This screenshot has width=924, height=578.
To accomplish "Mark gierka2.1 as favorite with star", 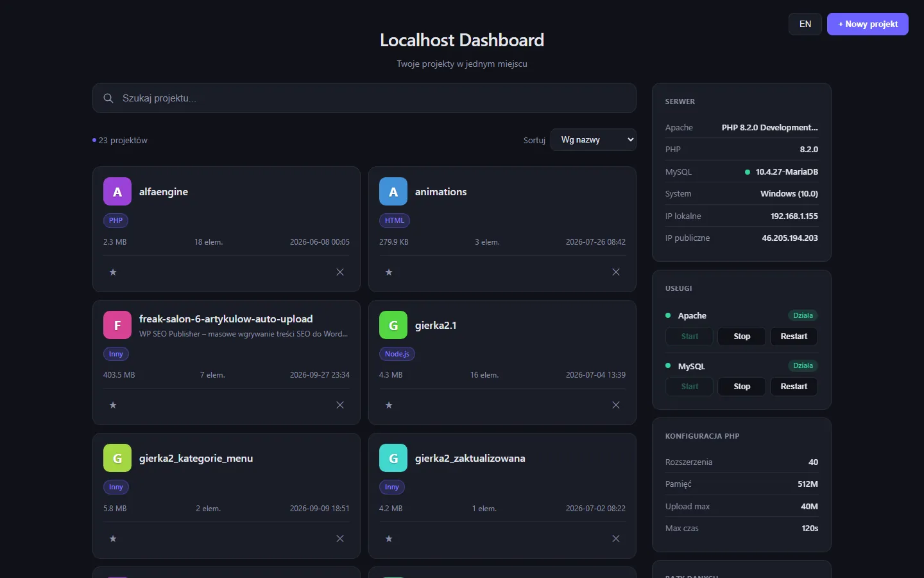I will click(x=389, y=405).
